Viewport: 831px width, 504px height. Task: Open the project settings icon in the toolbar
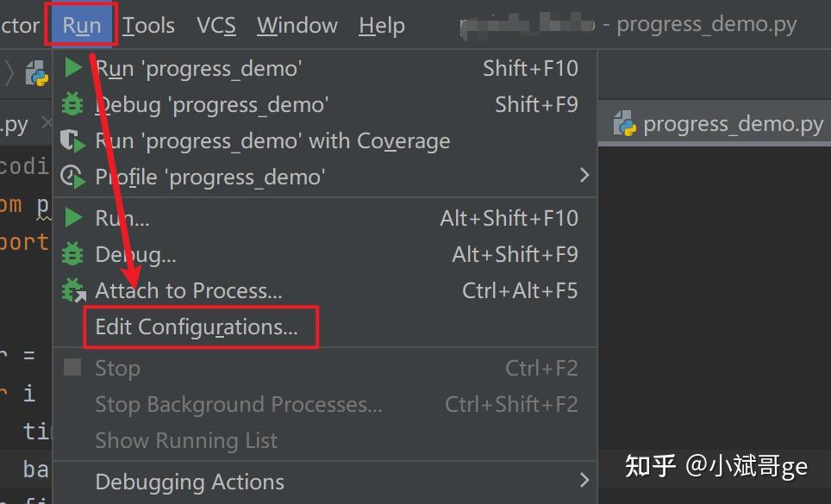[36, 73]
